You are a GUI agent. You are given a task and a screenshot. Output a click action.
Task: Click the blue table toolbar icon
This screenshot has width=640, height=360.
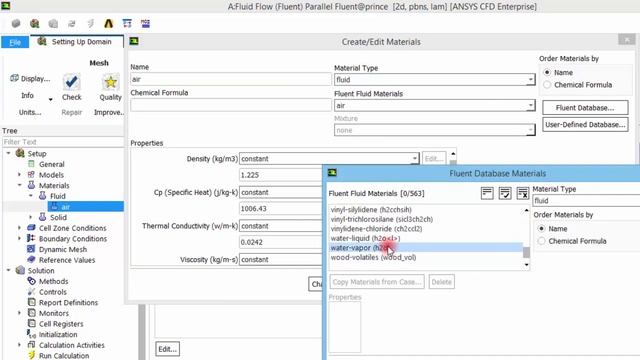click(x=127, y=24)
